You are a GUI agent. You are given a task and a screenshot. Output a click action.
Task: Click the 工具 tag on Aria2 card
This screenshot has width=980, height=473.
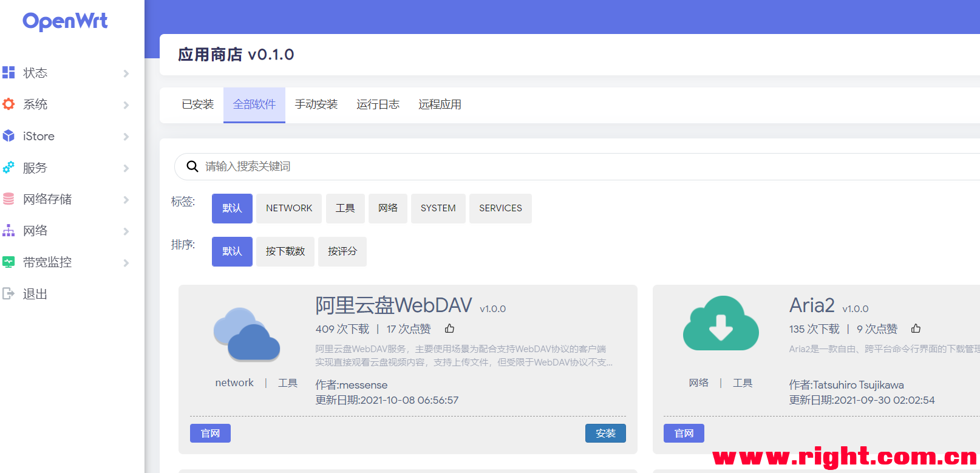pyautogui.click(x=743, y=383)
